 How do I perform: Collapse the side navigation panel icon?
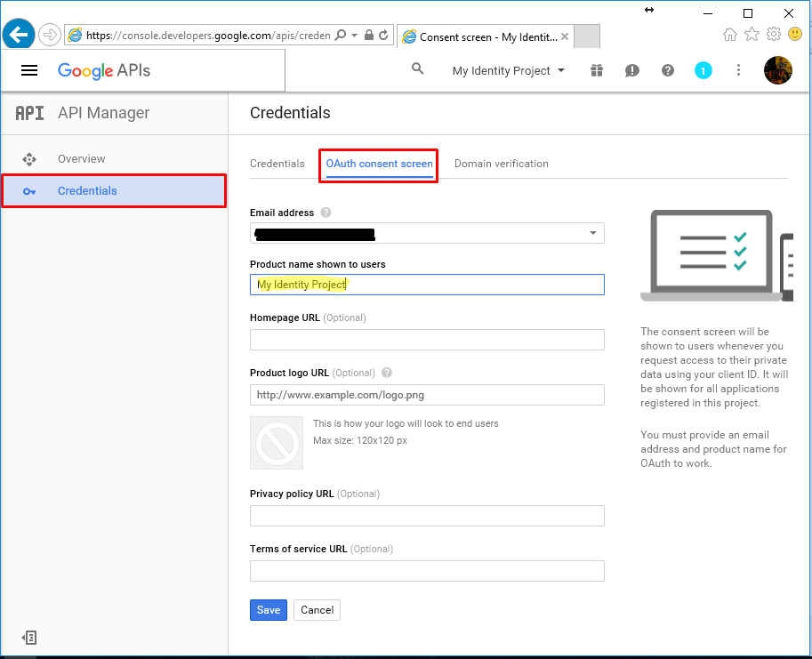[29, 638]
